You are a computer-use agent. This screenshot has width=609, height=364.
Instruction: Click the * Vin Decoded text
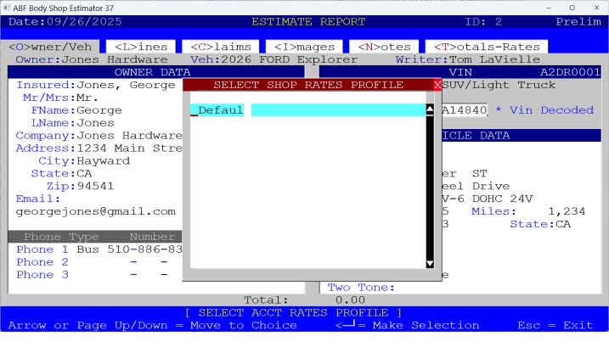point(544,110)
